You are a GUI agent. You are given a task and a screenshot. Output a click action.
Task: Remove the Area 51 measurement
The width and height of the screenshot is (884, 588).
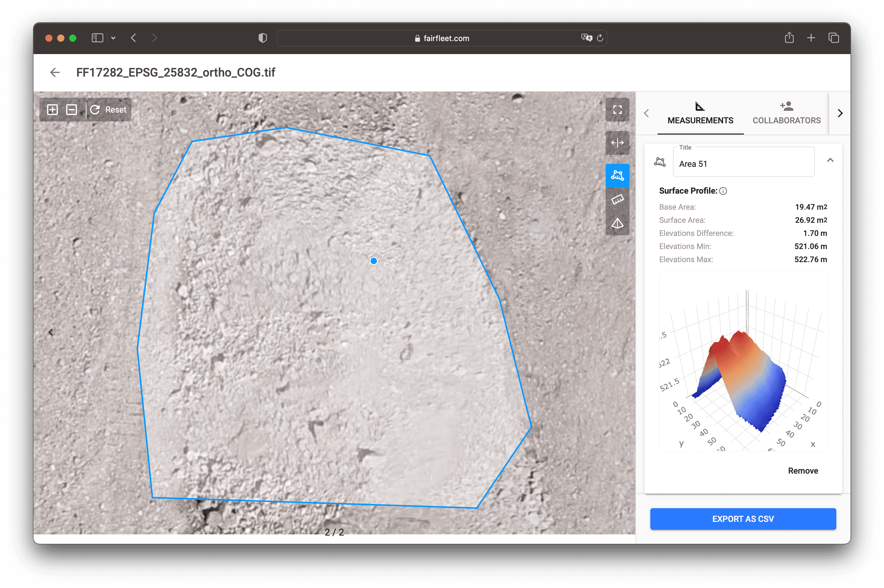pyautogui.click(x=803, y=471)
